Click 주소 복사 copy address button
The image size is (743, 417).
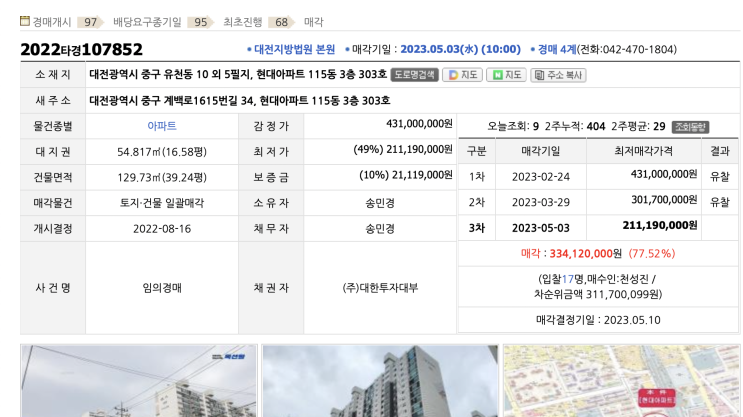coord(559,75)
